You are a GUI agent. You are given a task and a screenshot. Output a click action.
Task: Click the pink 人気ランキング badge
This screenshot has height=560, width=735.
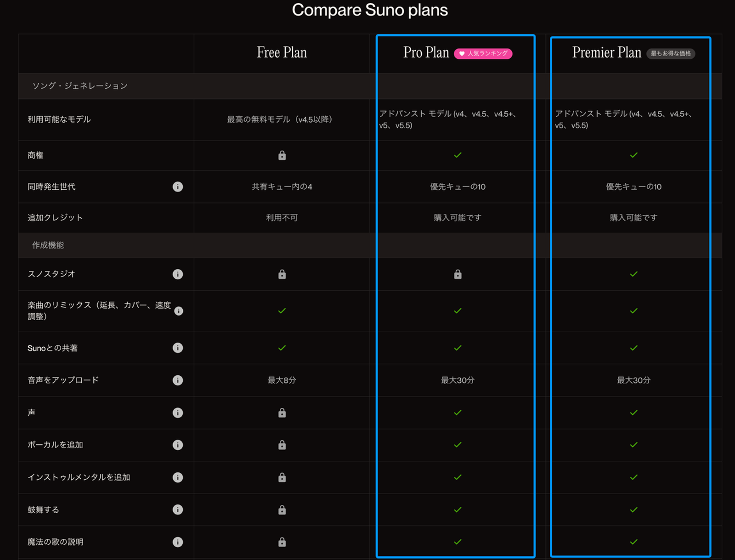click(x=483, y=54)
